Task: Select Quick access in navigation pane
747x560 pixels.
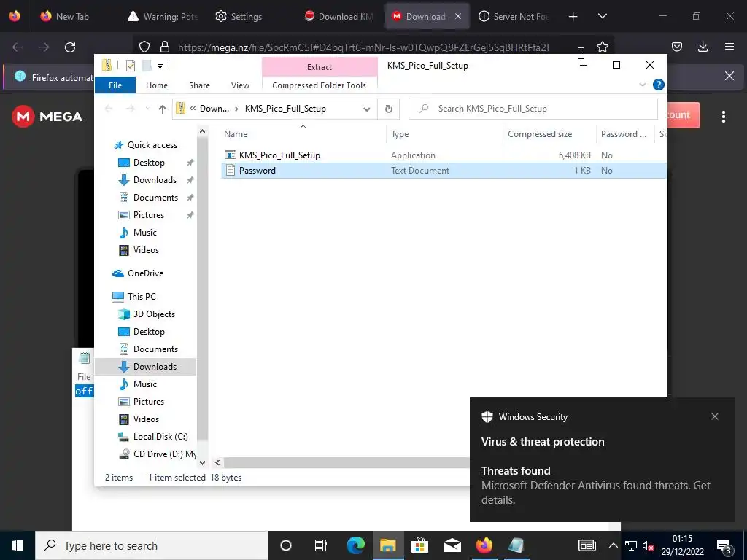Action: pyautogui.click(x=152, y=145)
